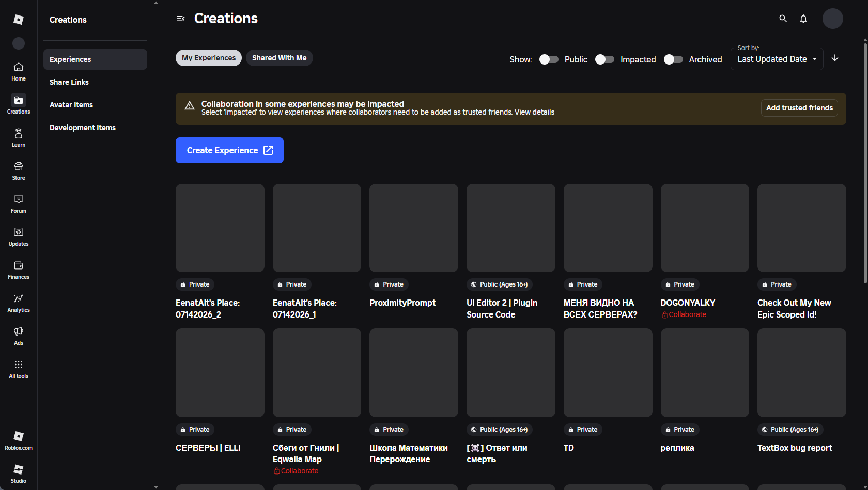Viewport: 868px width, 490px height.
Task: Click the TextBox bug report title
Action: pyautogui.click(x=795, y=448)
